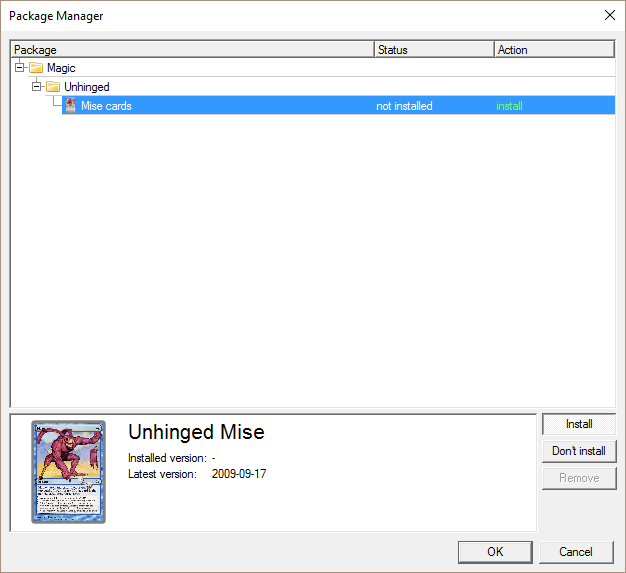The height and width of the screenshot is (573, 626).
Task: Click the Remove button
Action: 579,478
